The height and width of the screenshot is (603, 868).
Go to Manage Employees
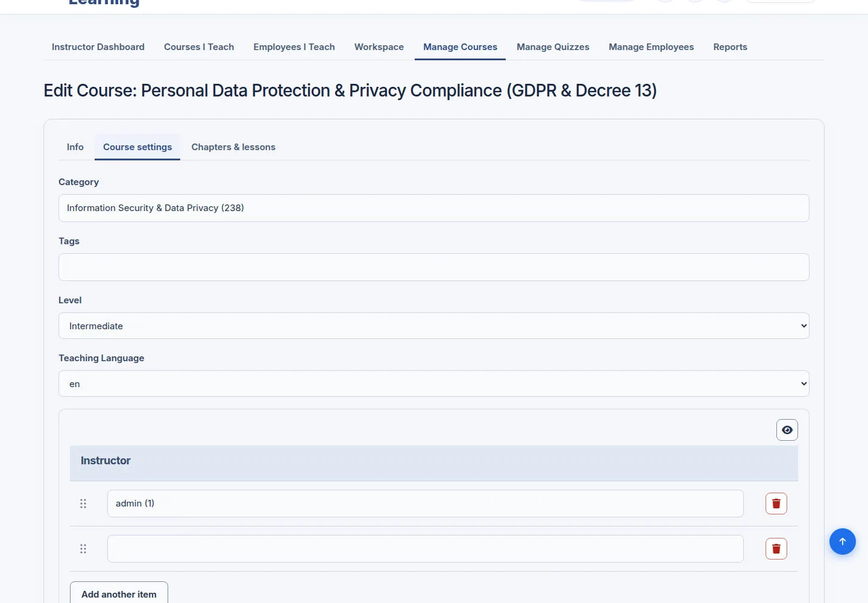point(651,47)
